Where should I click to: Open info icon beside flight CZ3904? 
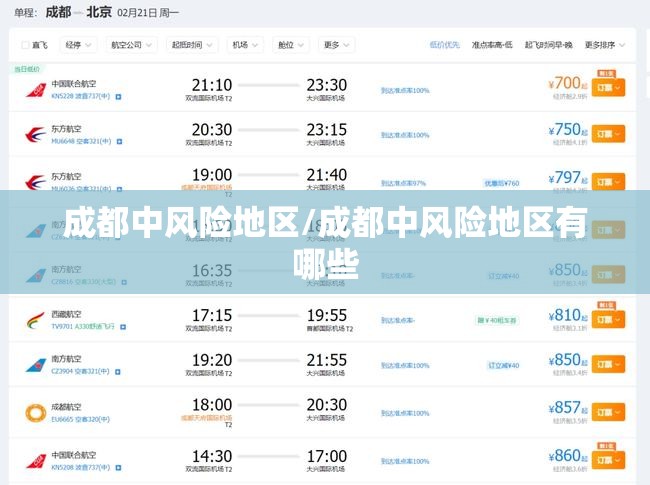(x=118, y=372)
